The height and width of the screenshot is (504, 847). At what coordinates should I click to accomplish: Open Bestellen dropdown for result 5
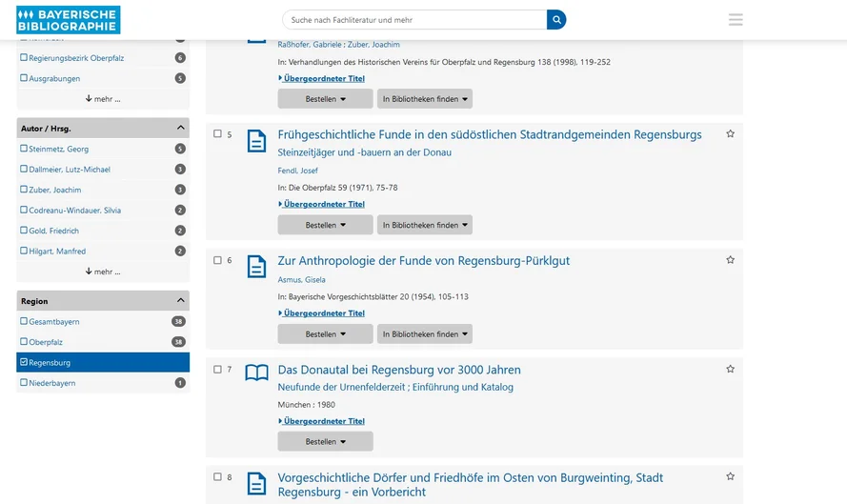click(x=325, y=225)
